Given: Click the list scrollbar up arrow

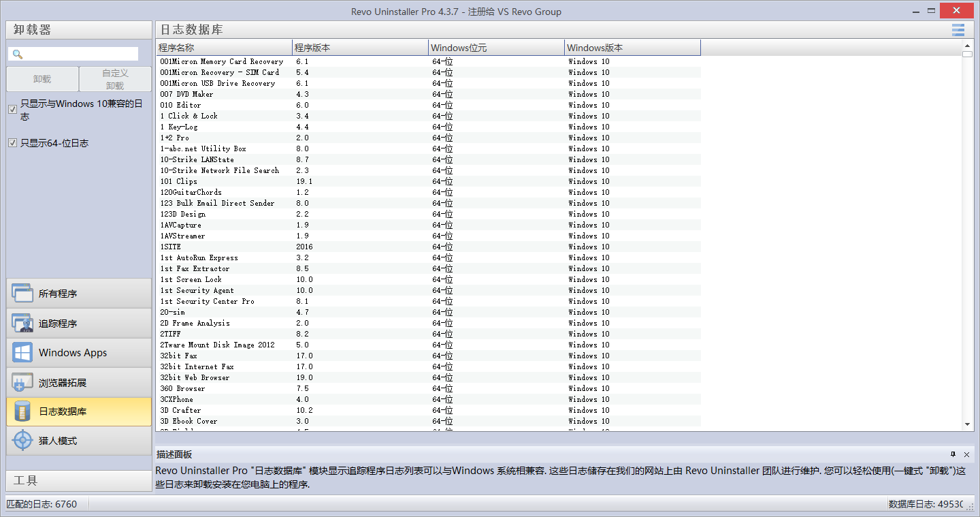Looking at the screenshot, I should tap(968, 45).
